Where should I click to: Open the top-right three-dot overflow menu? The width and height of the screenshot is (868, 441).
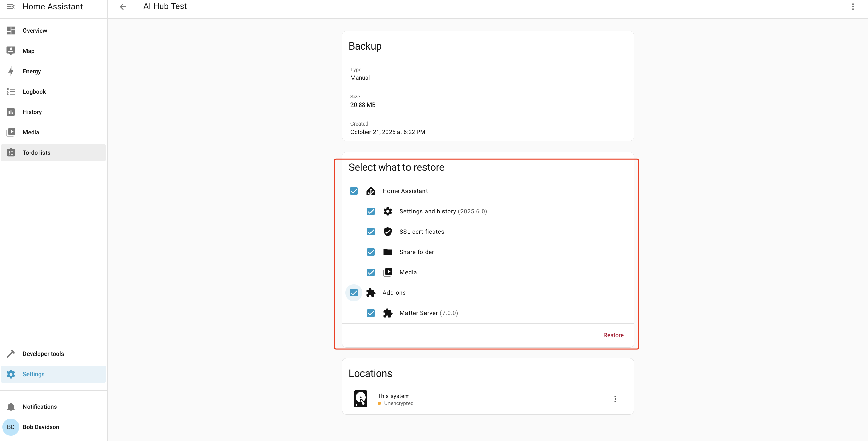tap(853, 7)
